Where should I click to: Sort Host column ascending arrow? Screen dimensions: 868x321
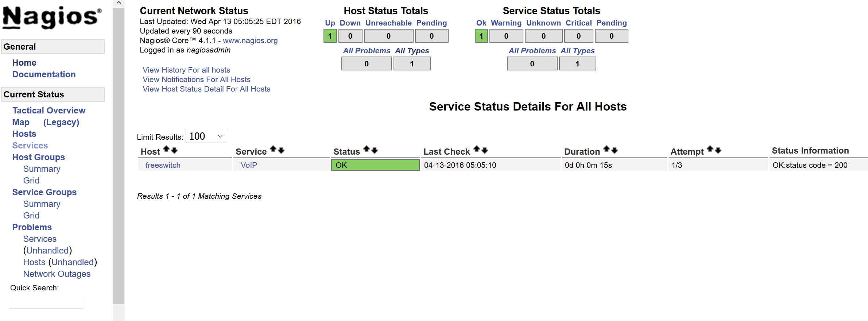coord(166,149)
